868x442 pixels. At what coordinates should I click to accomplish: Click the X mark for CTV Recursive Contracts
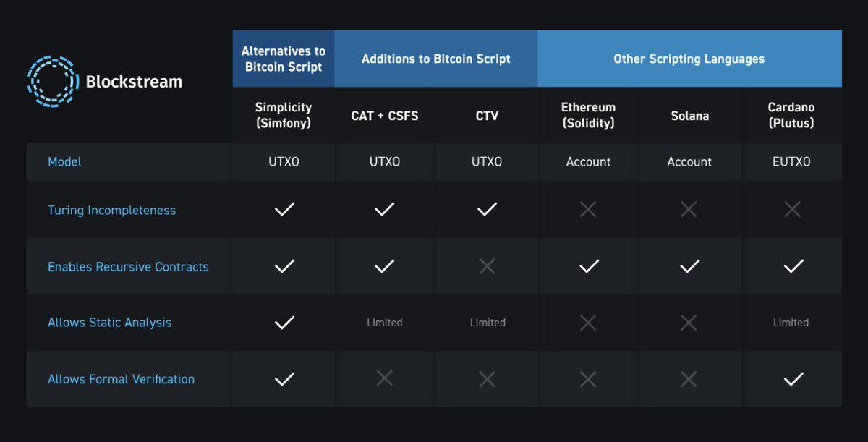487,266
